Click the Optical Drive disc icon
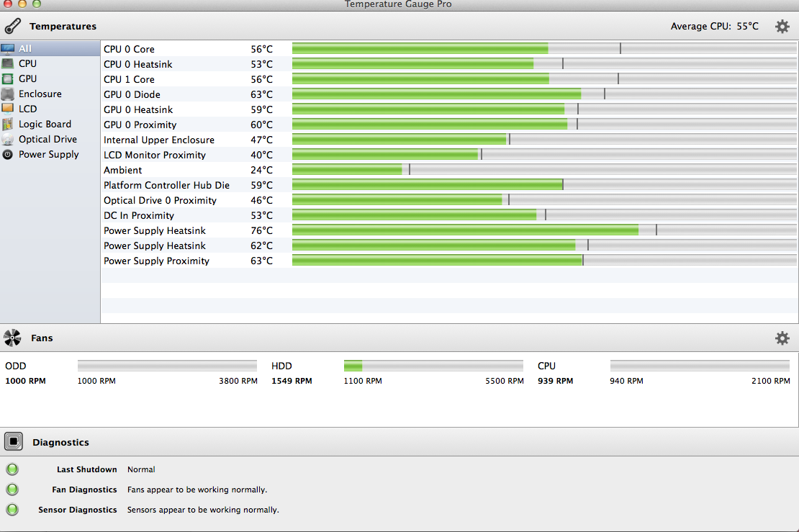Viewport: 799px width, 532px height. pyautogui.click(x=8, y=139)
